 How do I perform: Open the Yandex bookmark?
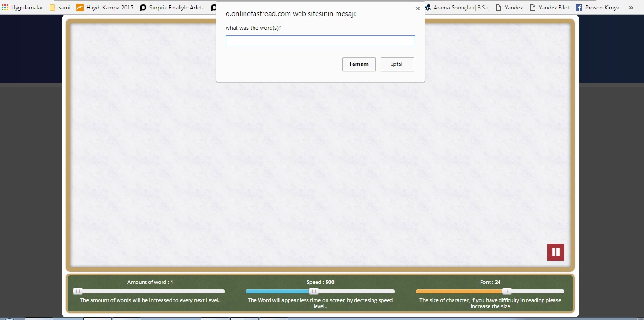tap(509, 8)
